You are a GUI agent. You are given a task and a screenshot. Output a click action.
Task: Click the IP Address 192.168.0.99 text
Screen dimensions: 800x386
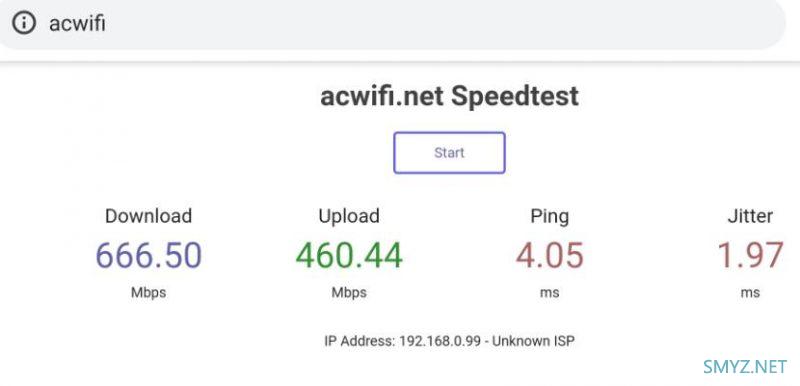(403, 341)
